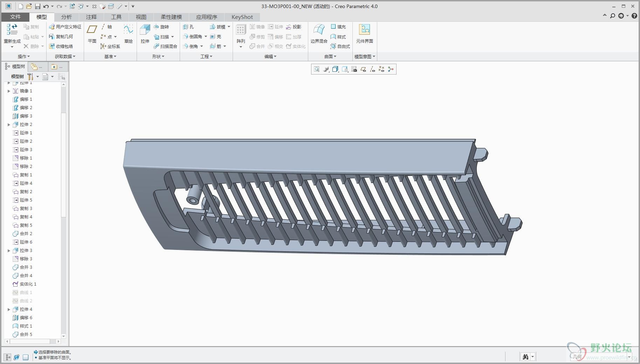Image resolution: width=640 pixels, height=364 pixels.
Task: Switch to the KeyShot tab
Action: [242, 17]
